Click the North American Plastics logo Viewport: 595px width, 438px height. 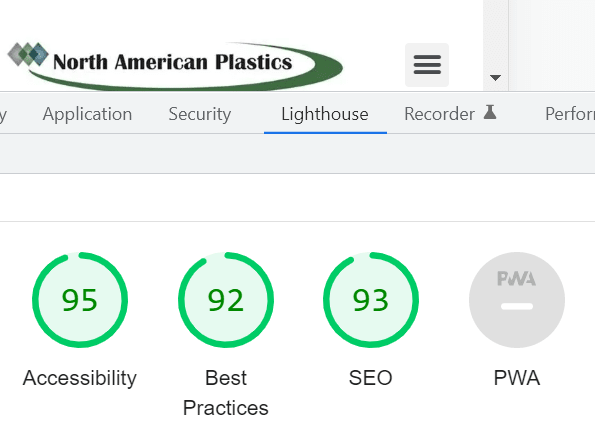click(175, 66)
